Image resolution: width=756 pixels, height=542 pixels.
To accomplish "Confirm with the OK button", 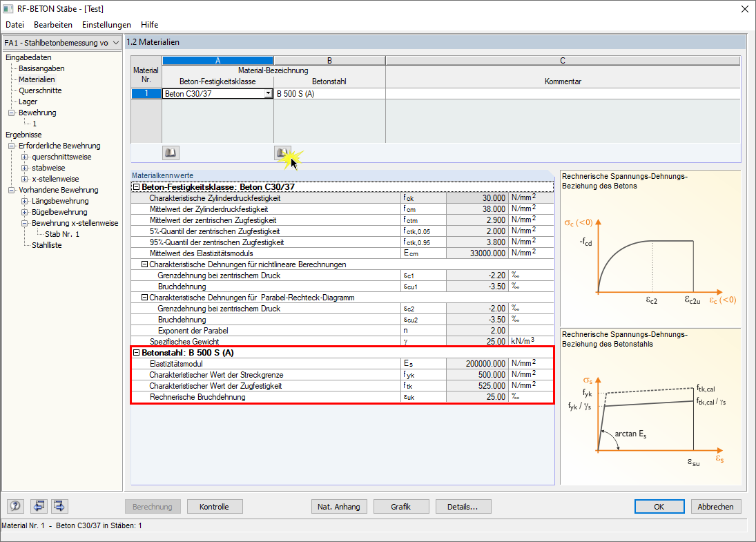I will coord(659,507).
